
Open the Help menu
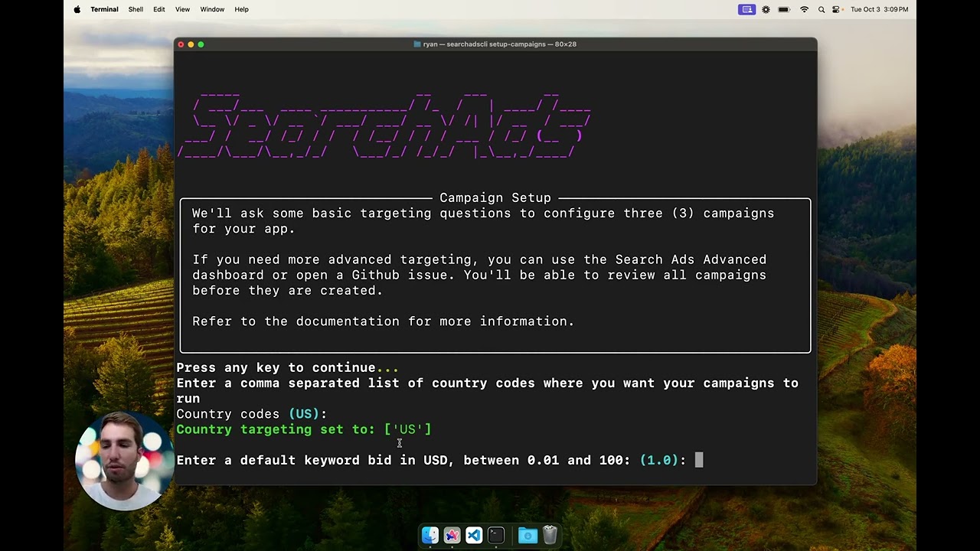click(x=241, y=9)
